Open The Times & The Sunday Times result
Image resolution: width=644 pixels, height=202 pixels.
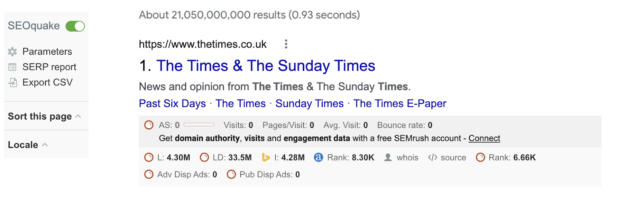266,66
